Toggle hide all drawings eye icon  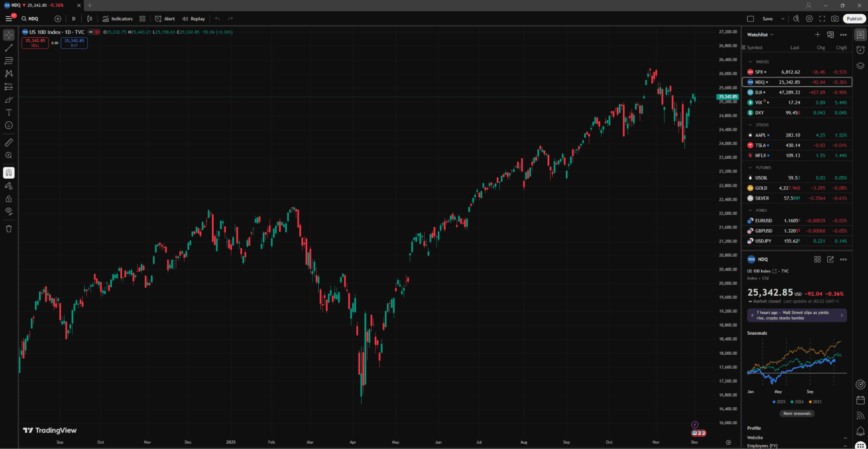click(9, 211)
